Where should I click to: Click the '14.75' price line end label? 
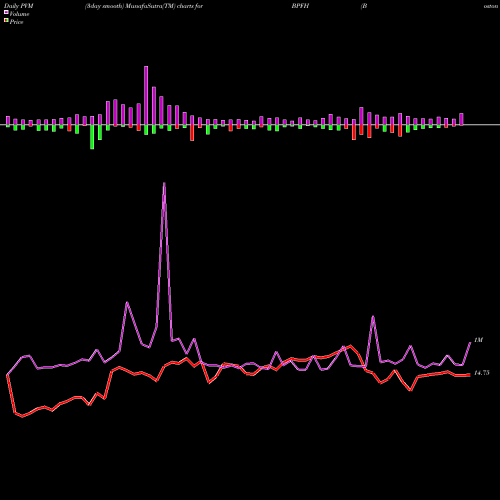(482, 373)
